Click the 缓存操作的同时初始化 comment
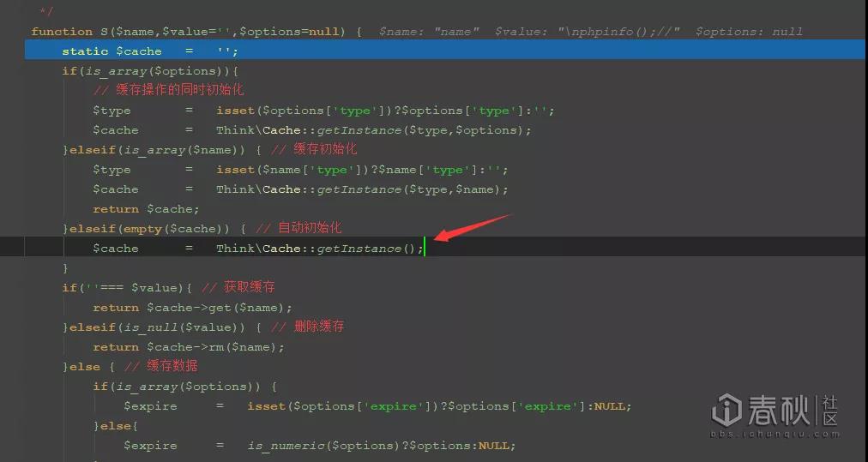Viewport: 868px width, 462px height. pos(168,90)
